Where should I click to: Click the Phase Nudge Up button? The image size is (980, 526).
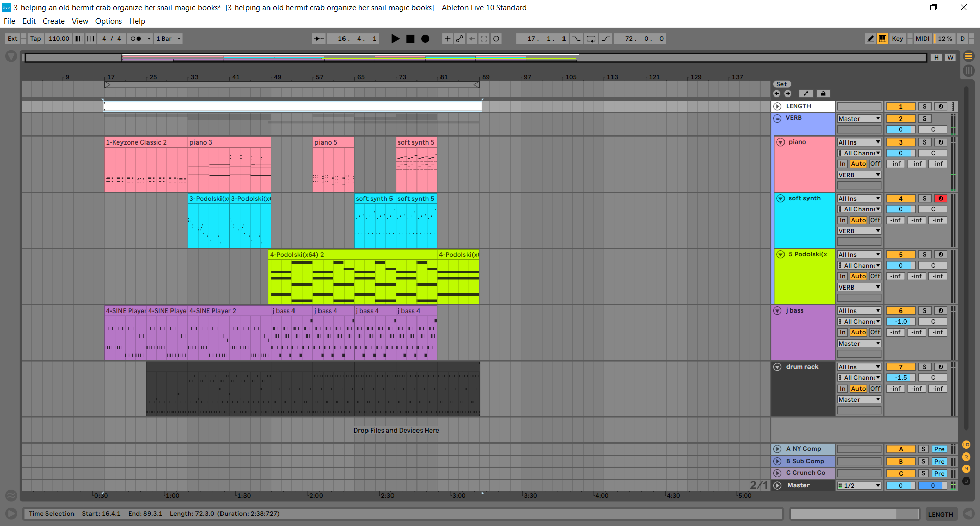(91, 39)
